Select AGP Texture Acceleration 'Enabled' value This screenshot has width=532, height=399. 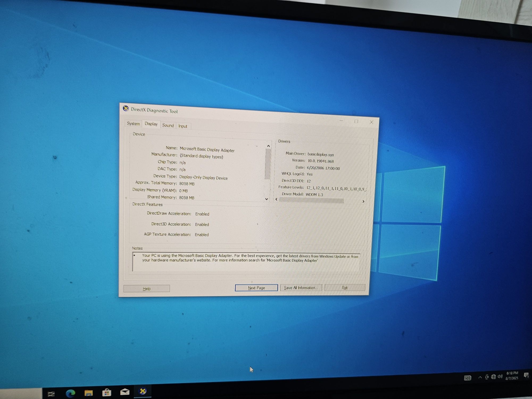202,235
